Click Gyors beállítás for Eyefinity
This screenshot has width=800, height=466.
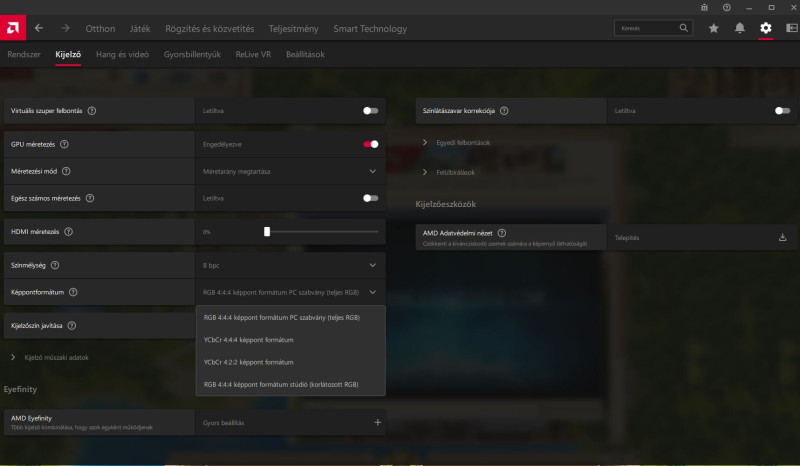(223, 423)
